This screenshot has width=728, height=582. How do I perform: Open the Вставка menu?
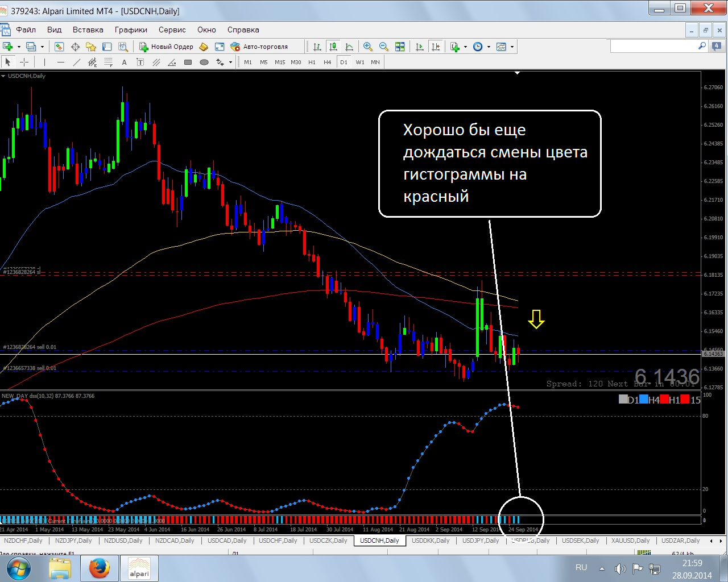click(x=88, y=30)
